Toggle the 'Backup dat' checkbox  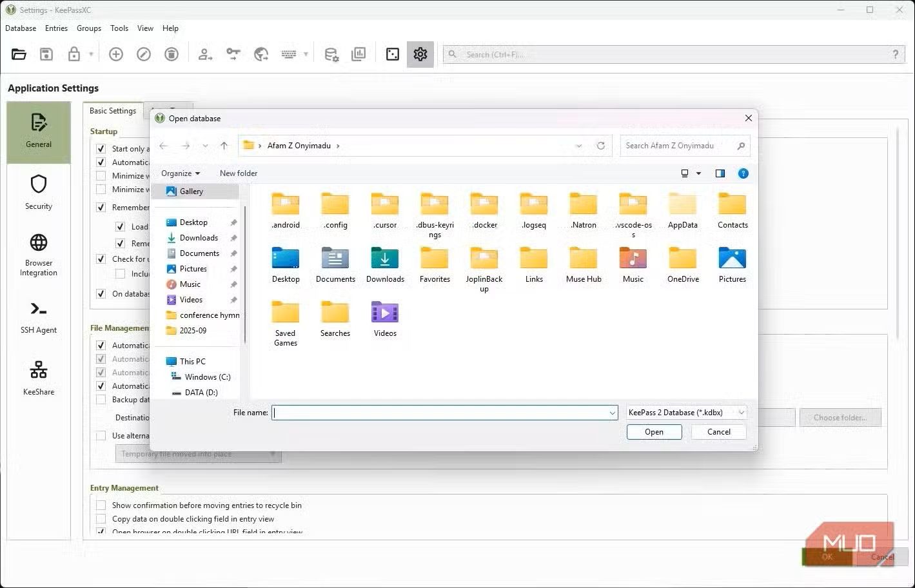(x=101, y=399)
